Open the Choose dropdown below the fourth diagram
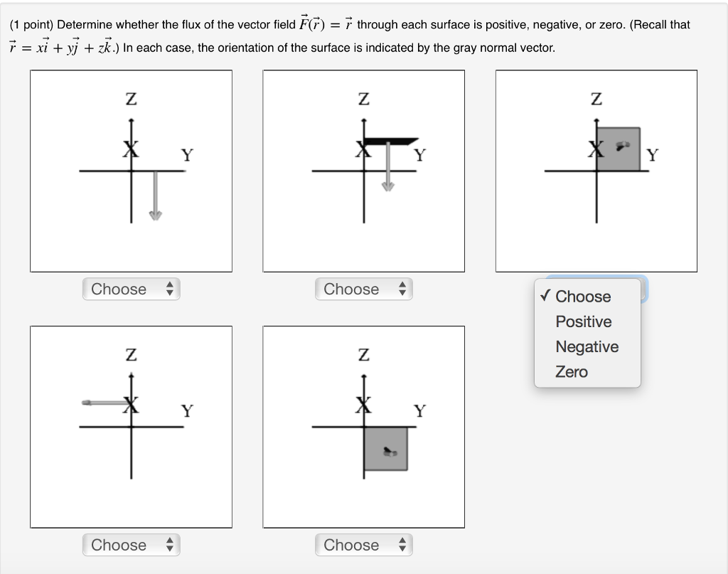 [x=131, y=545]
